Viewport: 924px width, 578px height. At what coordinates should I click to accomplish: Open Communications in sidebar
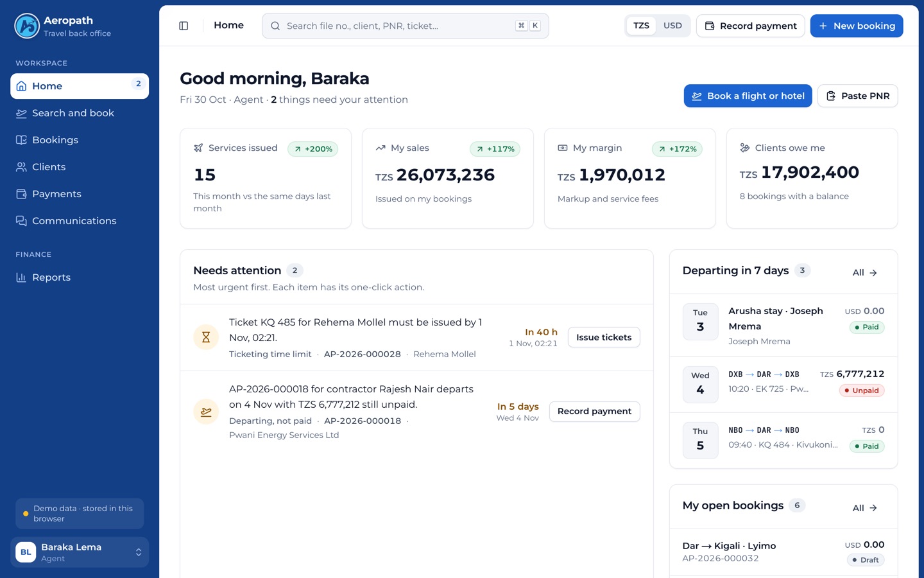point(80,221)
